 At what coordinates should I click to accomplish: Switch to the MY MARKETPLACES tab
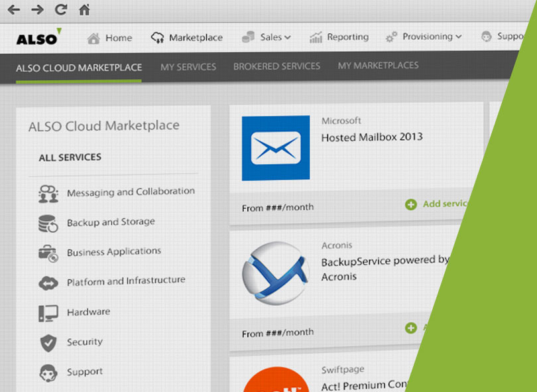[x=378, y=65]
